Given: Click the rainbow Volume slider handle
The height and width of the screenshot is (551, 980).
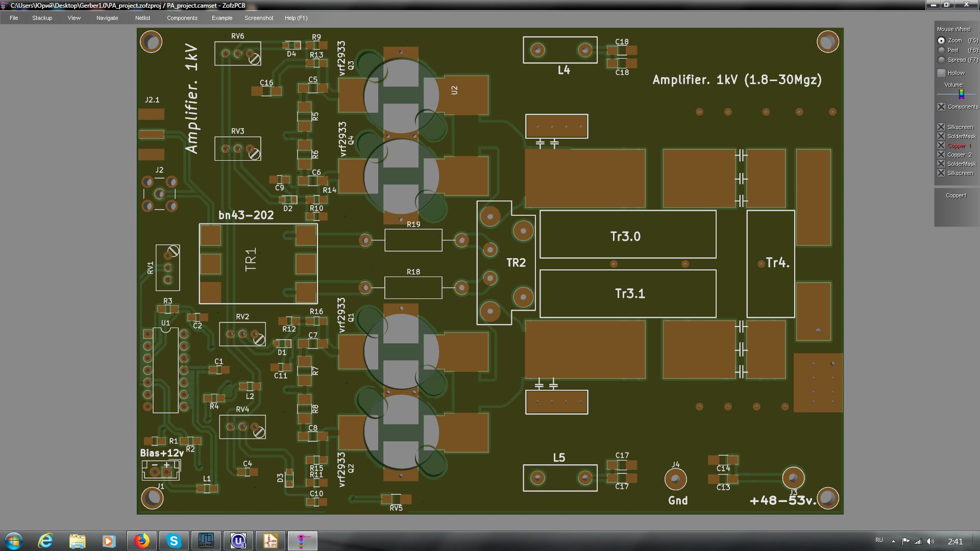Looking at the screenshot, I should point(961,94).
